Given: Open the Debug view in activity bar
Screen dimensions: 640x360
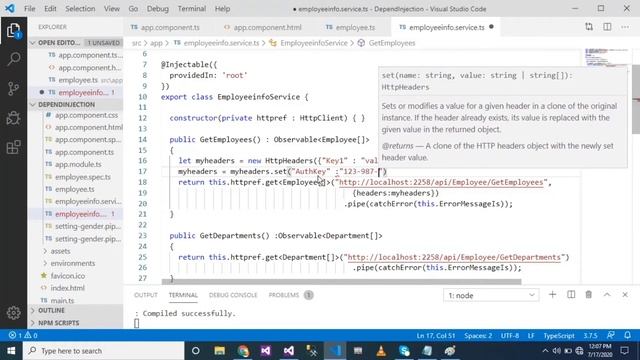Looking at the screenshot, I should point(13,118).
